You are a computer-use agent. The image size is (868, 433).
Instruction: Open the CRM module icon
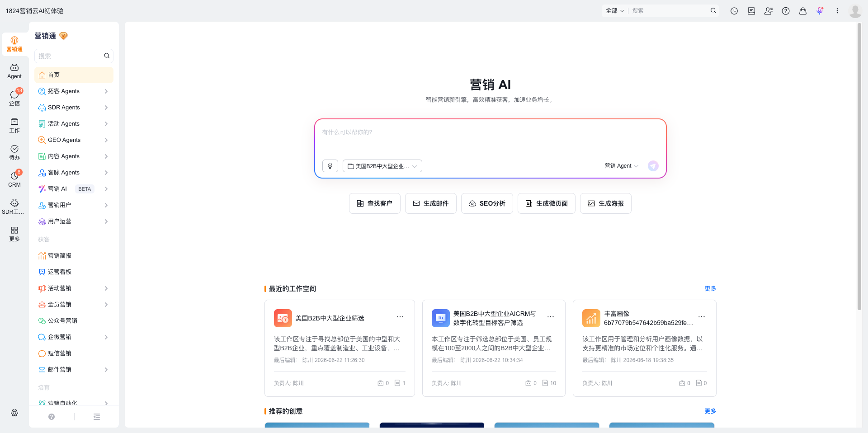(14, 179)
